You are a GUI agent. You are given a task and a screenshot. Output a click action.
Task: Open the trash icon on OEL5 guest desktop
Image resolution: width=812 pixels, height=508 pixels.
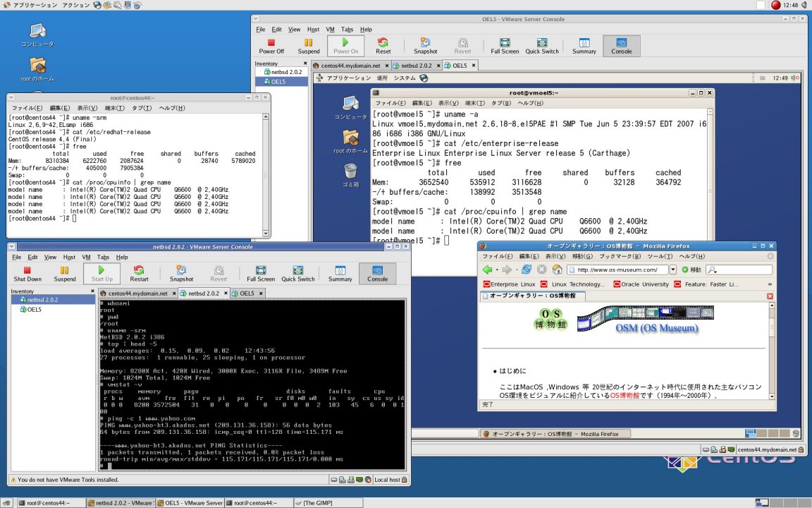click(350, 175)
